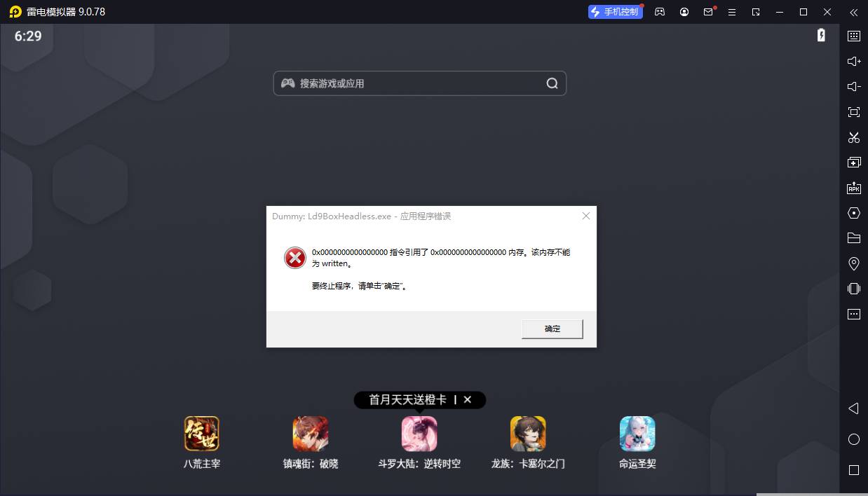
Task: Open the keyboard mapping tool in sidebar
Action: [x=854, y=36]
